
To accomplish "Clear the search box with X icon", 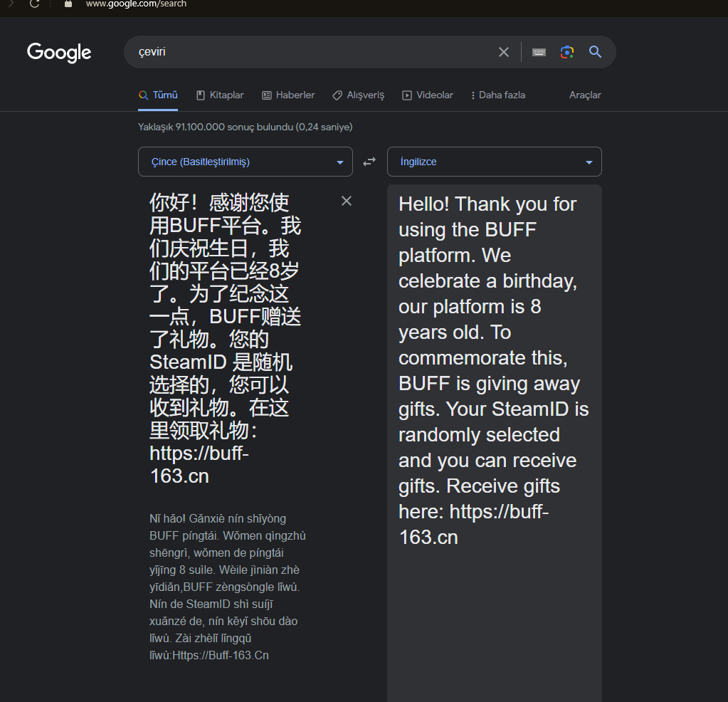I will coord(504,52).
